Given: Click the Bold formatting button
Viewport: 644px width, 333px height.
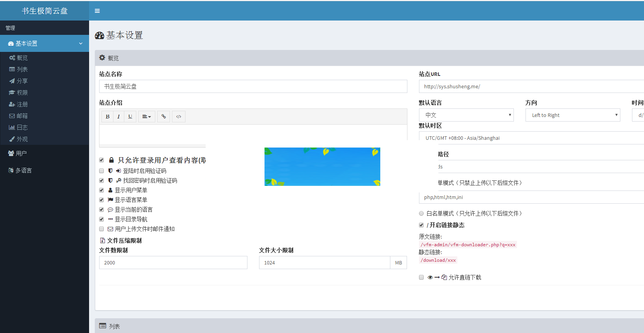Looking at the screenshot, I should (107, 117).
